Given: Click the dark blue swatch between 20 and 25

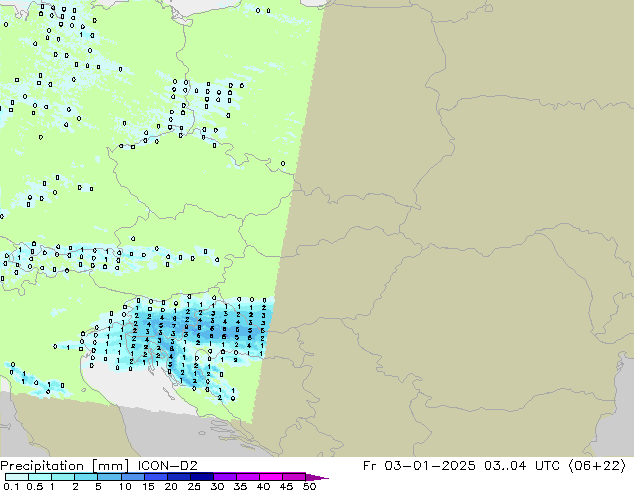Looking at the screenshot, I should pos(178,477).
